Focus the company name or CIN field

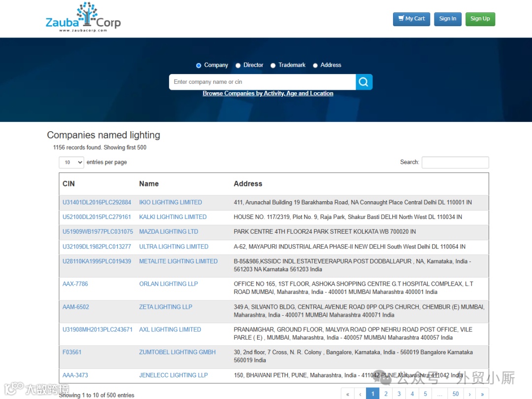point(262,82)
